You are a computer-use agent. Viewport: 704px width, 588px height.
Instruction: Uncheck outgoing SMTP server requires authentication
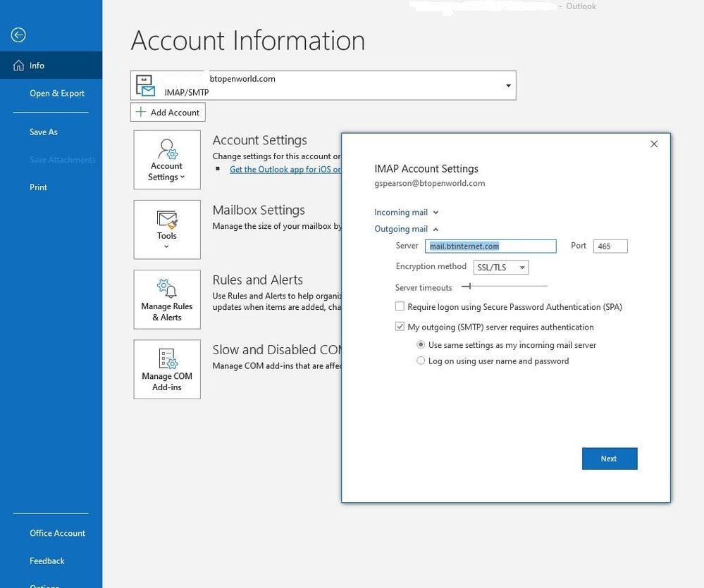pyautogui.click(x=400, y=327)
